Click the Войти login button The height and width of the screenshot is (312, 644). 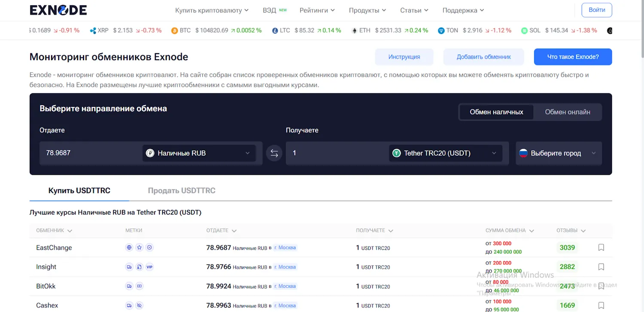(597, 10)
